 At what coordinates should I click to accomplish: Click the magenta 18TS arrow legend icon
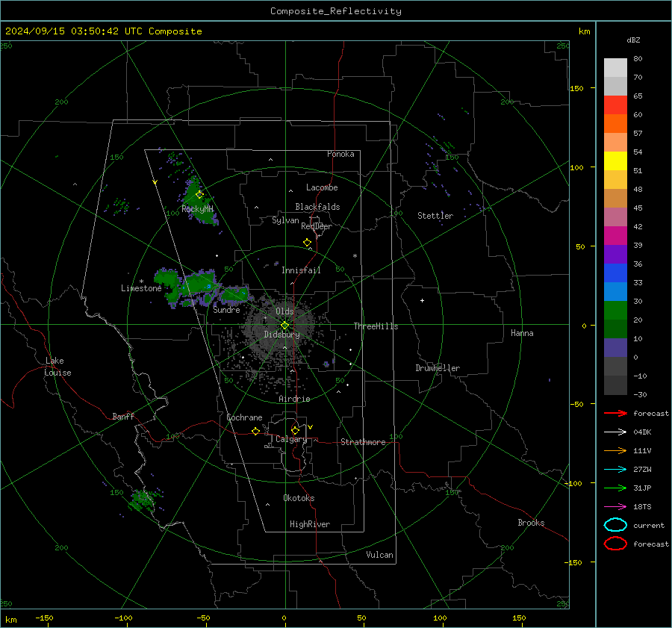[x=615, y=507]
